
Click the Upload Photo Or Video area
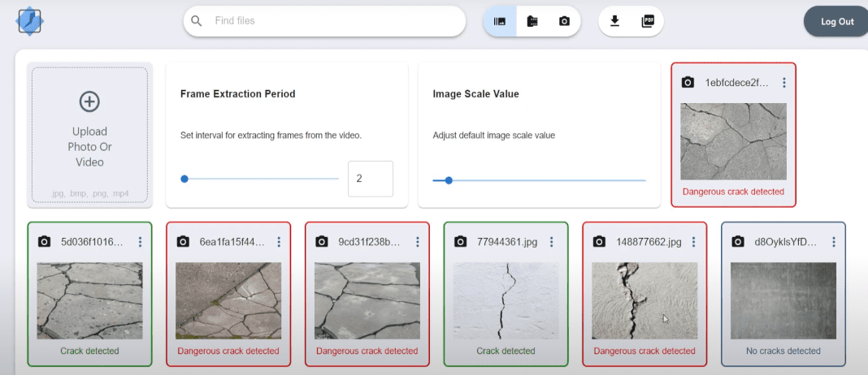89,134
